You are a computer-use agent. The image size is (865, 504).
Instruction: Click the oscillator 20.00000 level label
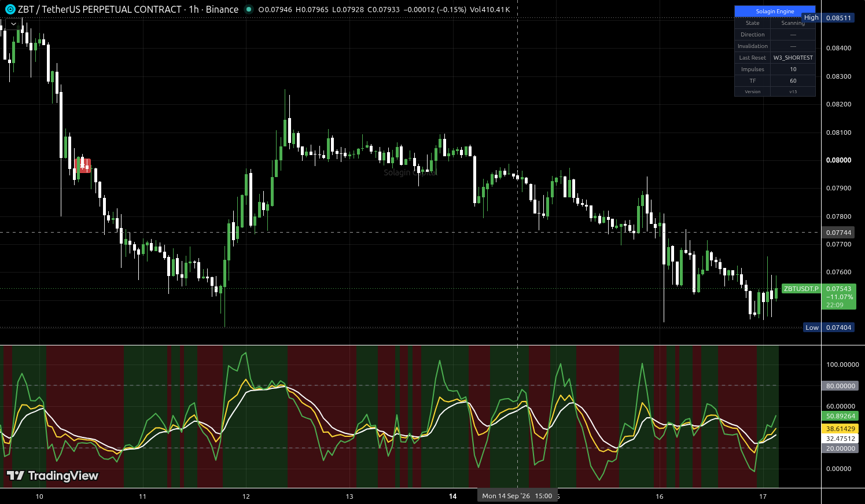point(840,448)
